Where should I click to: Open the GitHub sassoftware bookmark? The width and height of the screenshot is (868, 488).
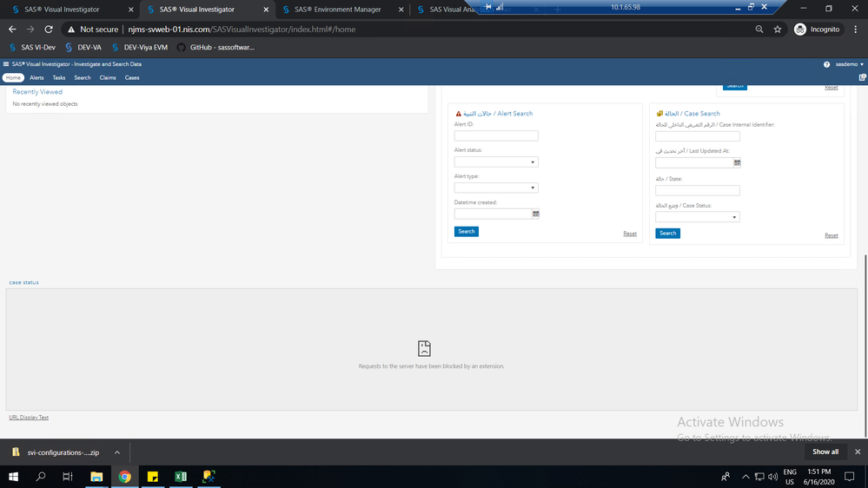pyautogui.click(x=215, y=48)
